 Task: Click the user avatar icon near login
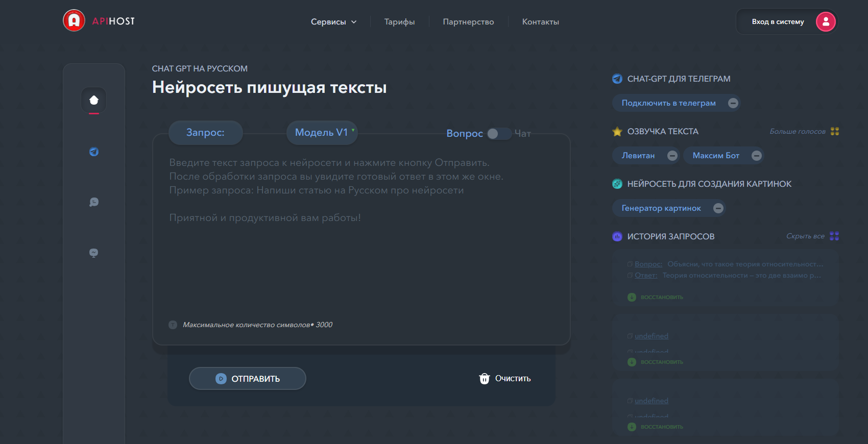[x=825, y=21]
